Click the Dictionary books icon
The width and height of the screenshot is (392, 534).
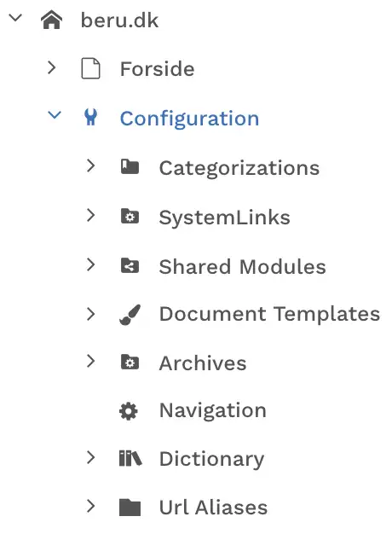(x=130, y=458)
